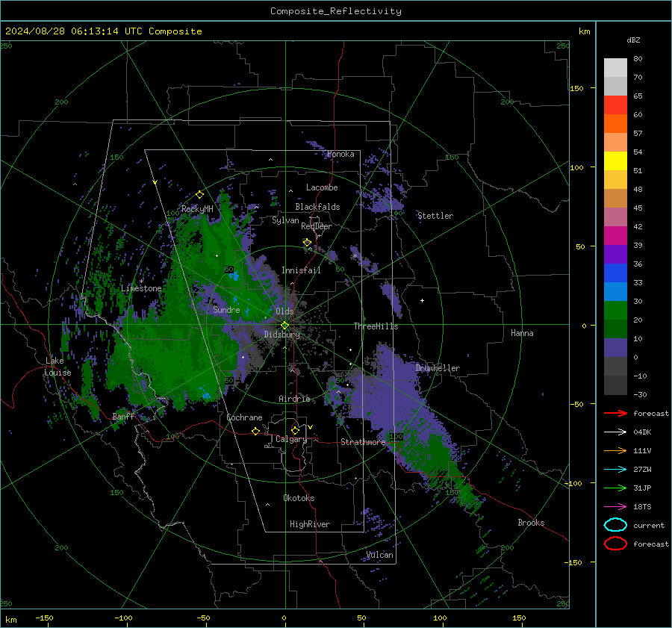Select the 33 dBZ blue color swatch
Image resolution: width=672 pixels, height=628 pixels.
pyautogui.click(x=615, y=291)
